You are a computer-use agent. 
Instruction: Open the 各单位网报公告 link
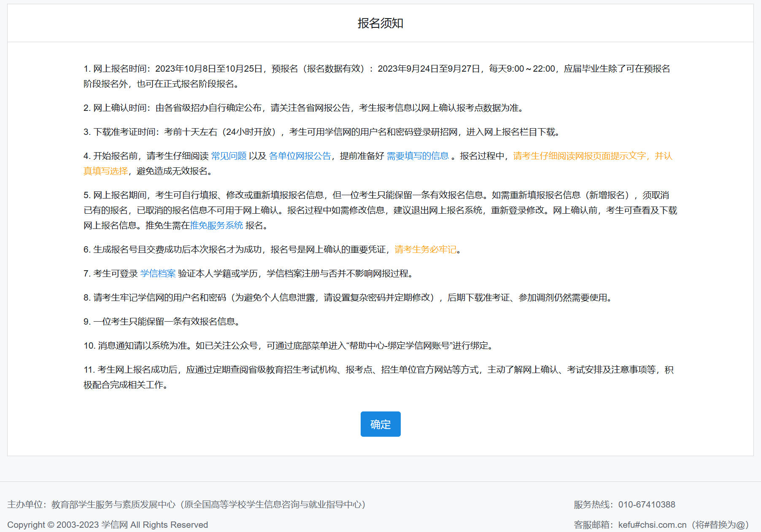point(300,156)
